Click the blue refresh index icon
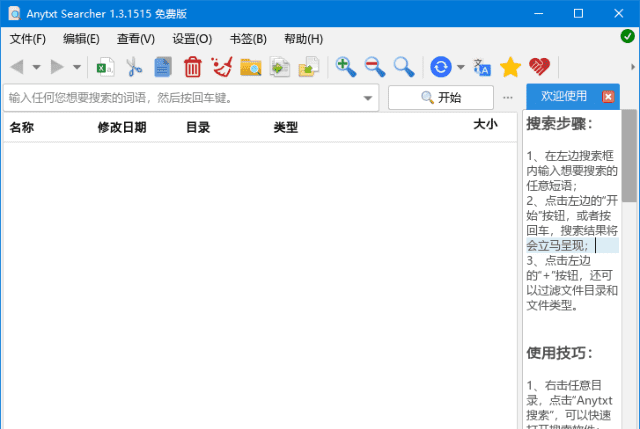The image size is (640, 429). point(440,67)
